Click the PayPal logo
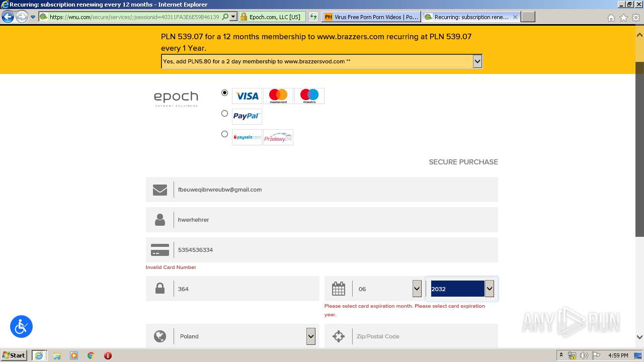This screenshot has width=644, height=362. (247, 117)
